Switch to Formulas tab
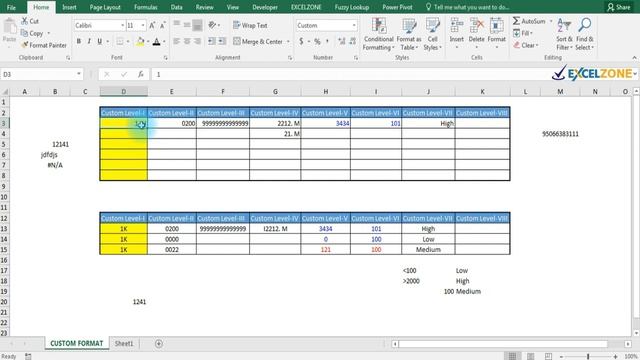 point(145,7)
